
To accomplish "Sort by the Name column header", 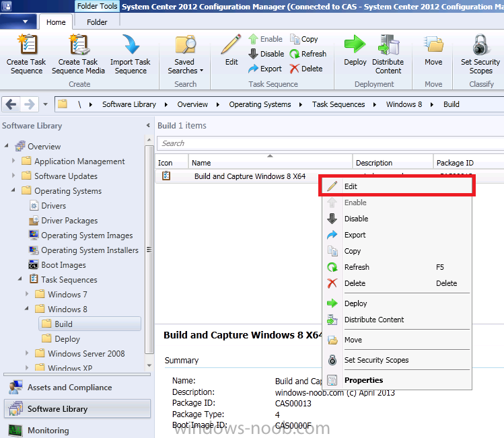I will pos(270,162).
